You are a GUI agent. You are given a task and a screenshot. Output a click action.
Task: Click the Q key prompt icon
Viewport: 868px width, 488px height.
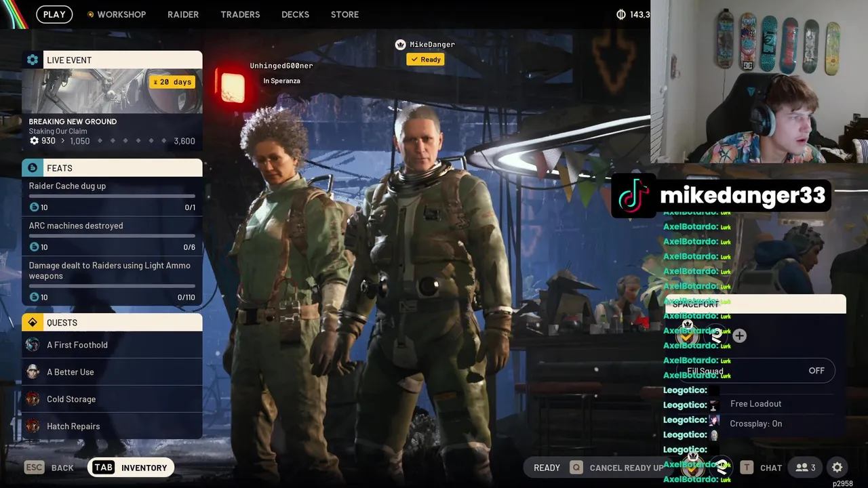tap(576, 468)
